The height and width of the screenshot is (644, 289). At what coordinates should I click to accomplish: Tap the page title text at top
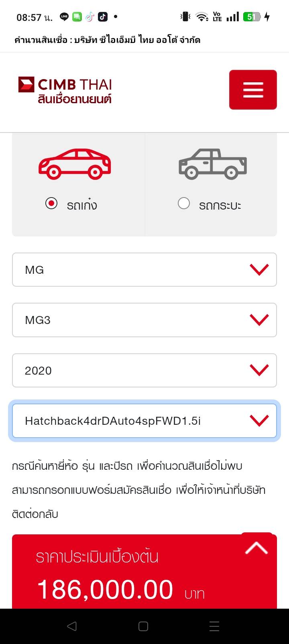108,40
